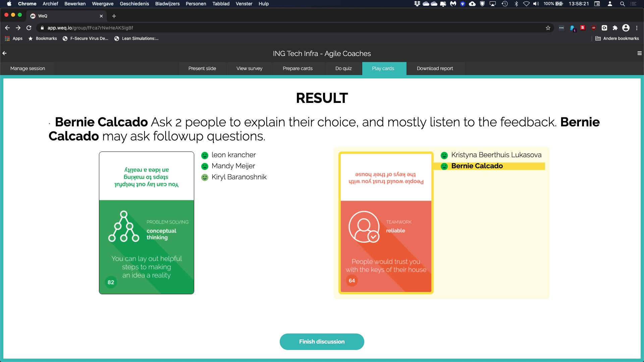Click the Chrome profile avatar icon
The width and height of the screenshot is (644, 362).
(626, 28)
